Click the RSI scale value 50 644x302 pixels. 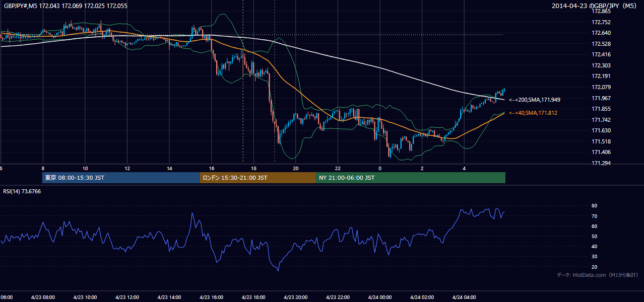(x=594, y=236)
